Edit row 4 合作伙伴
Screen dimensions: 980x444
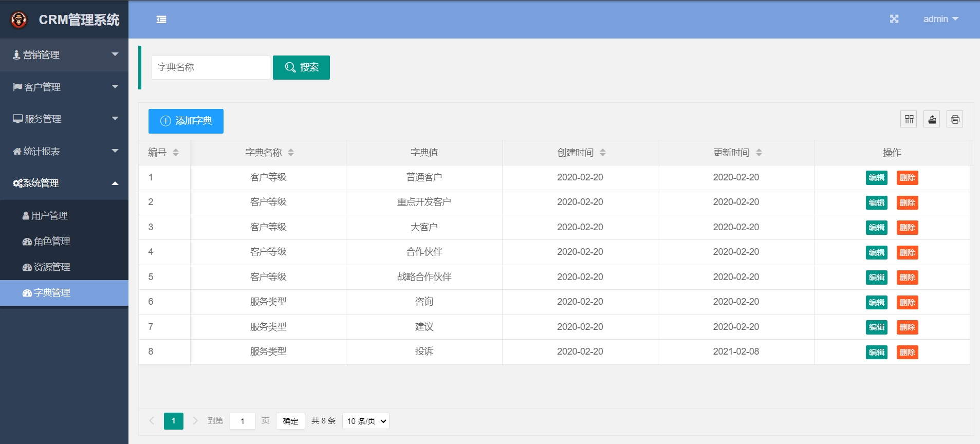point(877,252)
